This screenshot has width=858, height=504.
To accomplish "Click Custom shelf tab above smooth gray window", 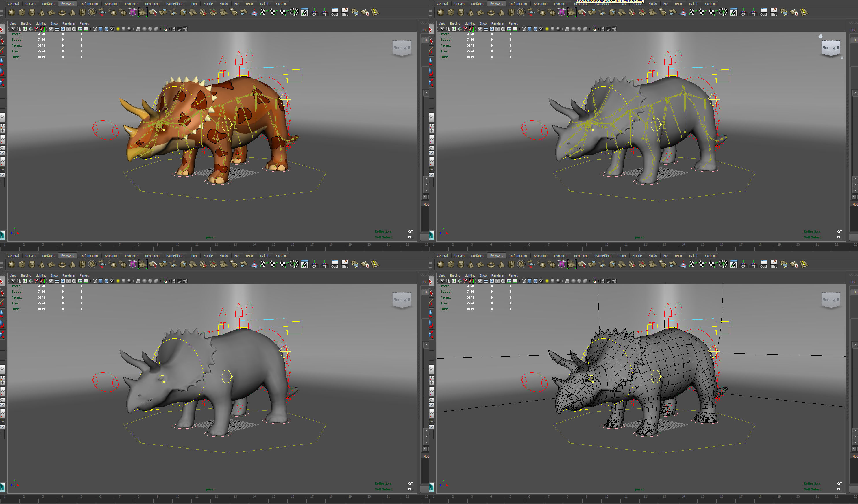I will tap(281, 256).
